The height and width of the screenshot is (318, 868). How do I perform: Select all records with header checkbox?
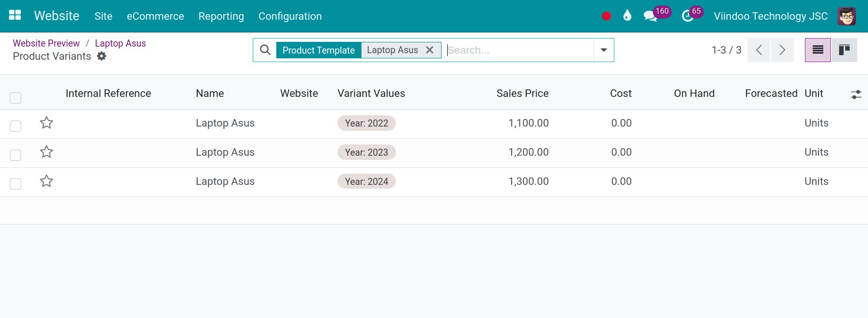[x=16, y=98]
